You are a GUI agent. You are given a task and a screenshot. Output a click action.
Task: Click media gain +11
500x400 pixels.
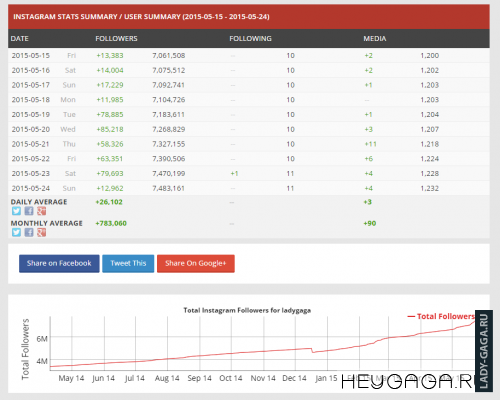(370, 144)
